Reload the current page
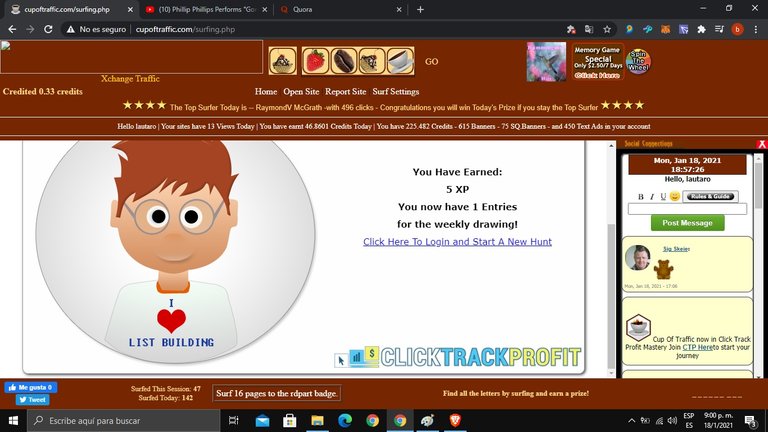Image resolution: width=768 pixels, height=432 pixels. click(x=48, y=29)
